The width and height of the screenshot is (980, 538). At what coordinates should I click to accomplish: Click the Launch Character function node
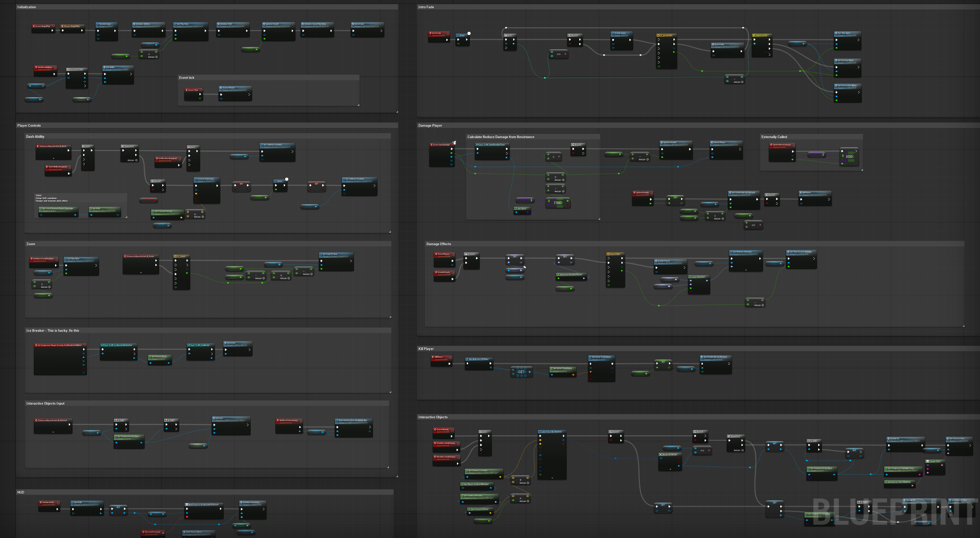click(207, 179)
